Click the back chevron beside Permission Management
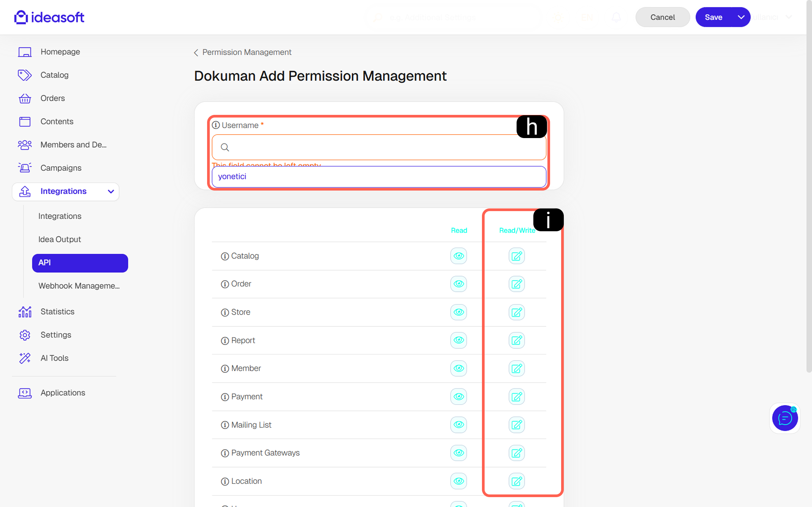Viewport: 812px width, 507px height. [x=196, y=52]
